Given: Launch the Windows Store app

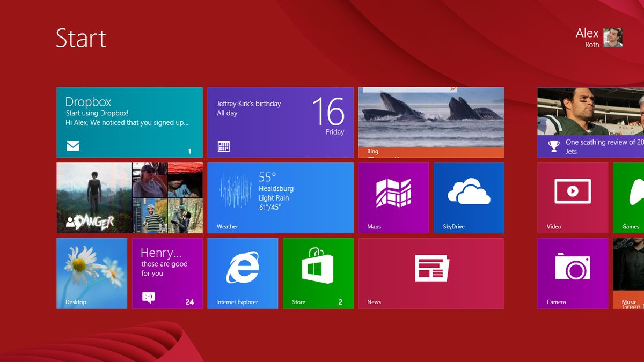Looking at the screenshot, I should (318, 273).
